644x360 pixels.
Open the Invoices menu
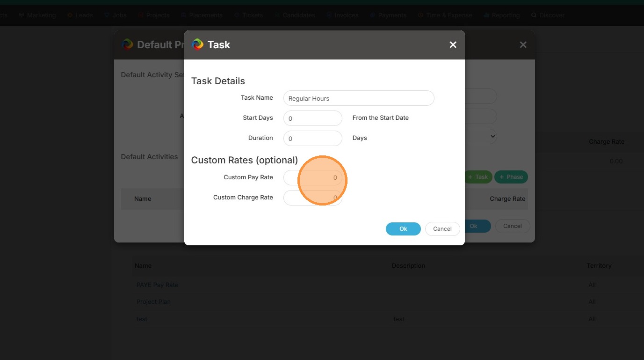[342, 15]
